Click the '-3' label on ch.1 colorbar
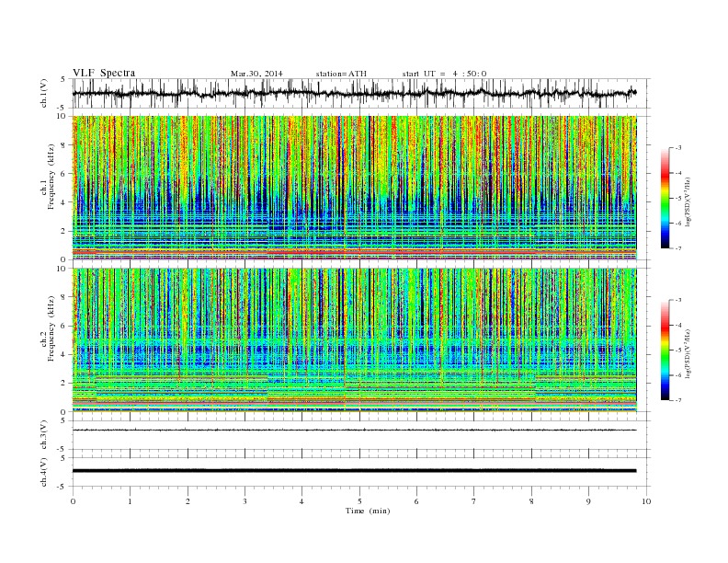The width and height of the screenshot is (728, 563). coord(678,148)
